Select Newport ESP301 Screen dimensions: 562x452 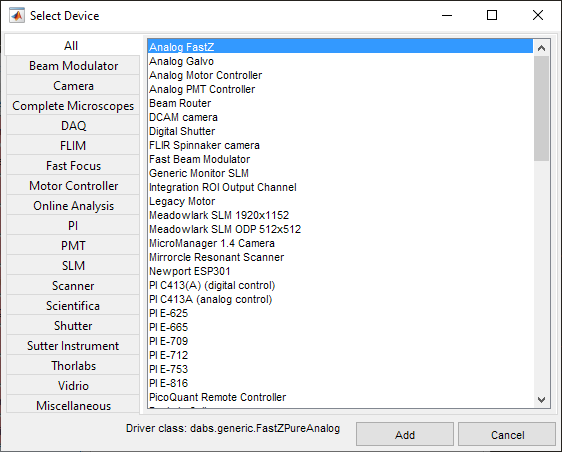tap(340, 271)
